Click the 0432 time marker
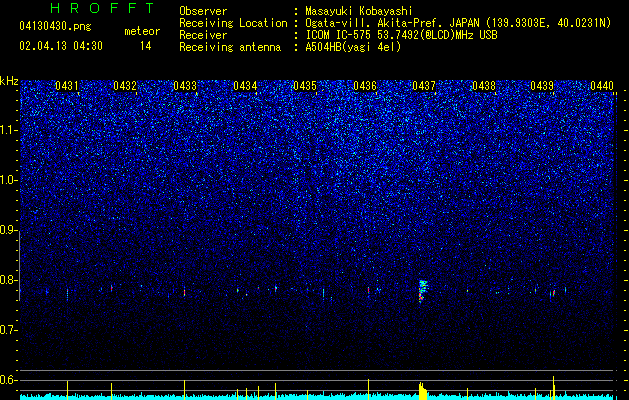The image size is (629, 400). (x=125, y=85)
